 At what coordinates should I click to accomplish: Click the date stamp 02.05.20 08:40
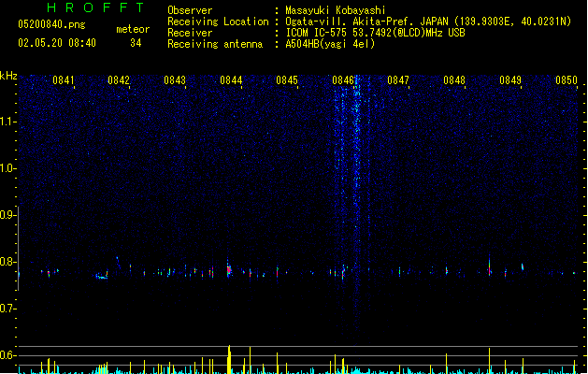pyautogui.click(x=57, y=43)
